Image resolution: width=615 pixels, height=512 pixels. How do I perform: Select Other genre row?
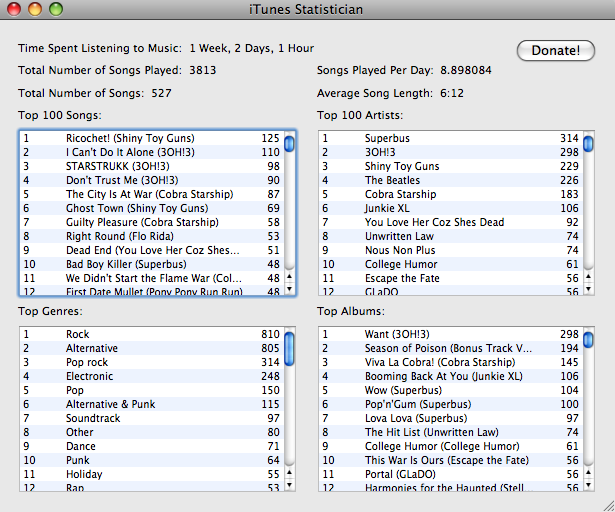pos(152,432)
